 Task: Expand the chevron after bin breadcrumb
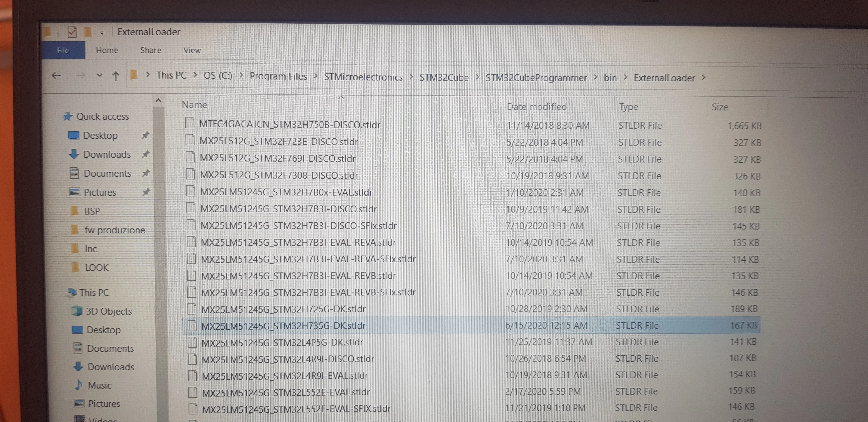625,78
